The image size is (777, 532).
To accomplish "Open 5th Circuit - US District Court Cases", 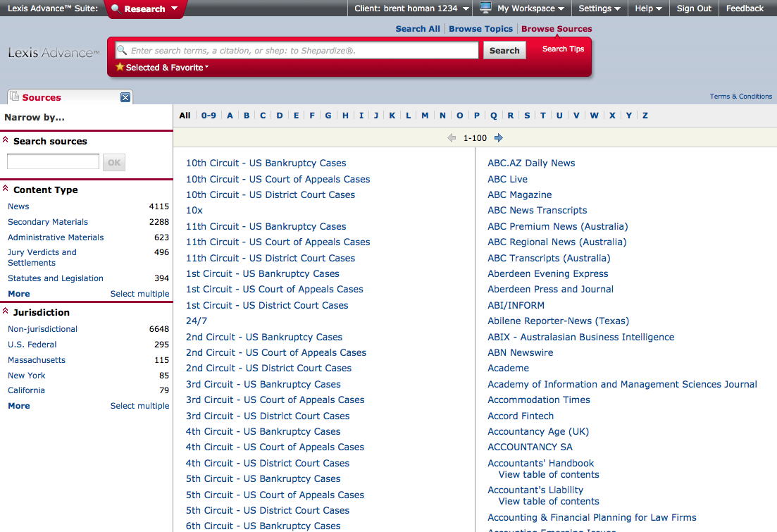I will tap(268, 510).
